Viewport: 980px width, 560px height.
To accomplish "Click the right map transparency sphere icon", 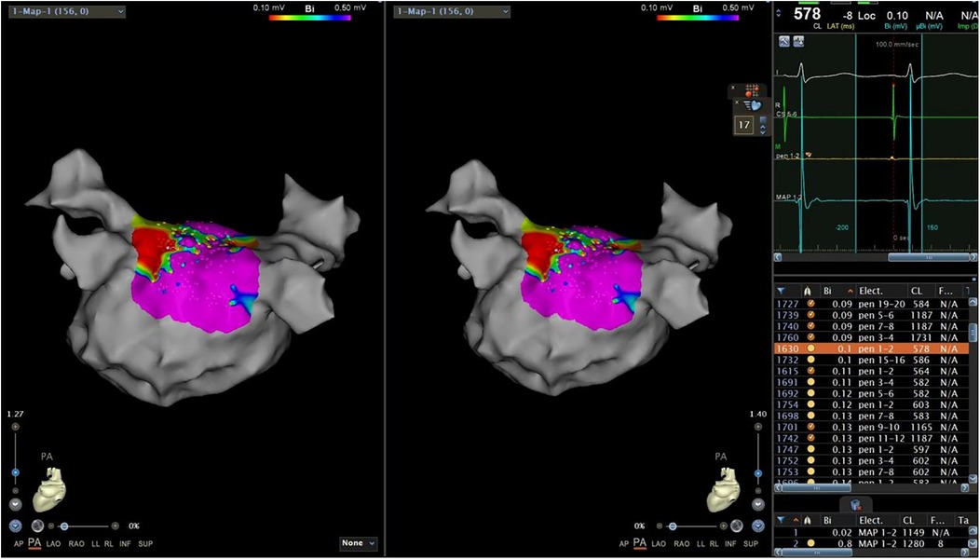I will (x=737, y=526).
